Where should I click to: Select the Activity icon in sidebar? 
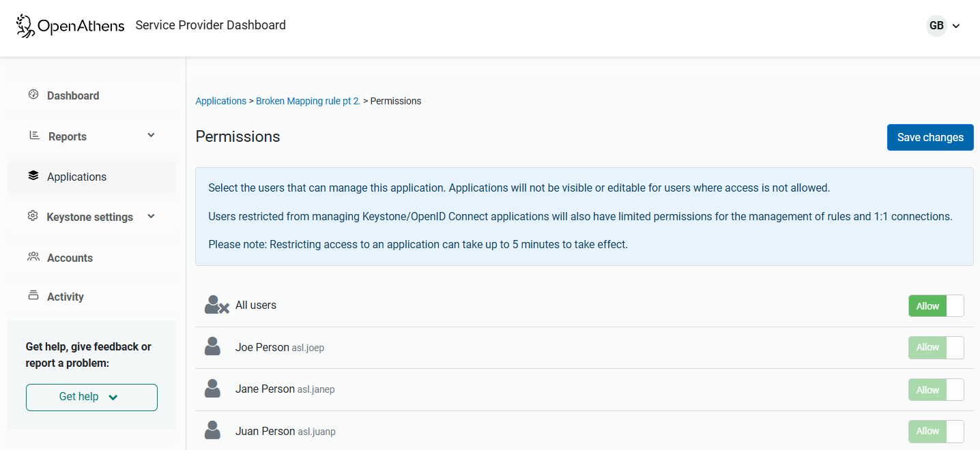[33, 296]
